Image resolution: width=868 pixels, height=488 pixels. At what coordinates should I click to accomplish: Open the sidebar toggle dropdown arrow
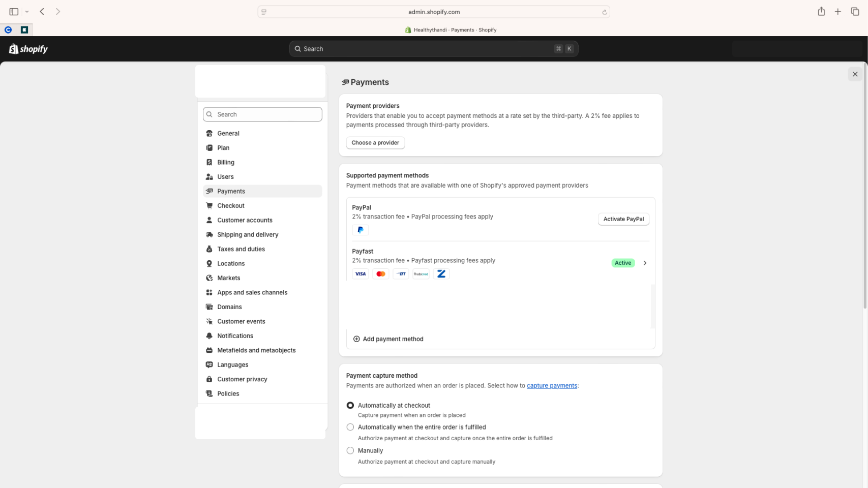pos(28,11)
